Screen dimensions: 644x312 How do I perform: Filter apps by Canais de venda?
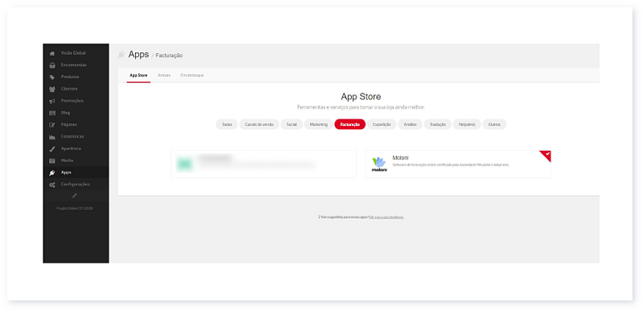point(259,124)
